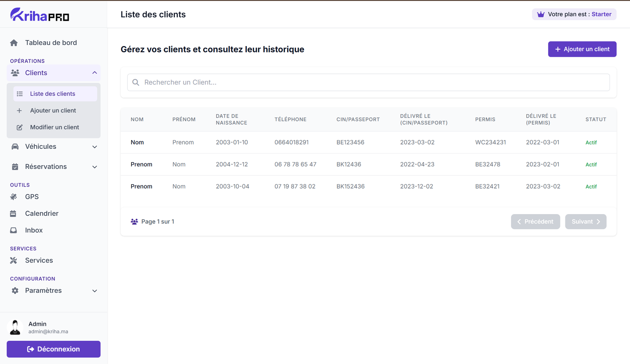Click the Calendrier calendar icon
Image resolution: width=630 pixels, height=364 pixels.
13,214
